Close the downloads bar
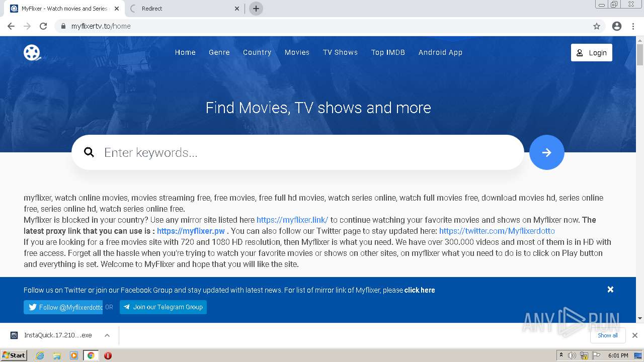The width and height of the screenshot is (644, 362). tap(635, 335)
